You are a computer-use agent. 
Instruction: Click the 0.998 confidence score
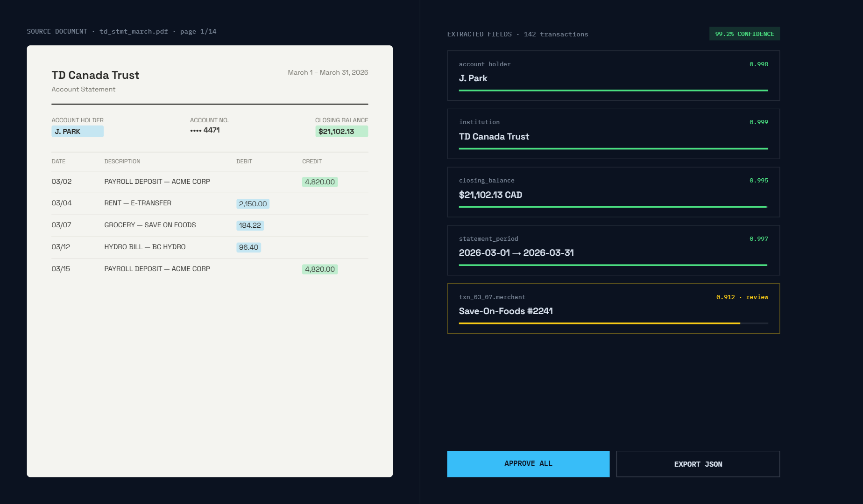tap(759, 64)
